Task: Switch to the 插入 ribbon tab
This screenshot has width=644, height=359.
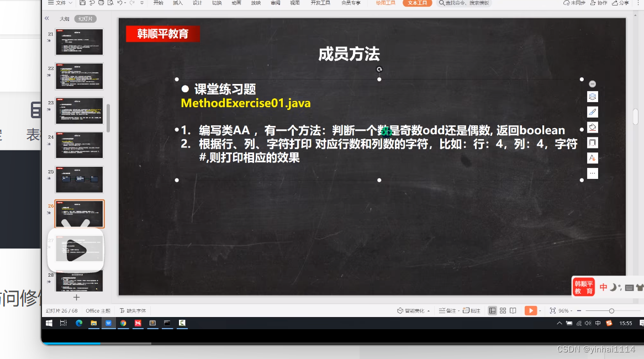Action: coord(177,3)
